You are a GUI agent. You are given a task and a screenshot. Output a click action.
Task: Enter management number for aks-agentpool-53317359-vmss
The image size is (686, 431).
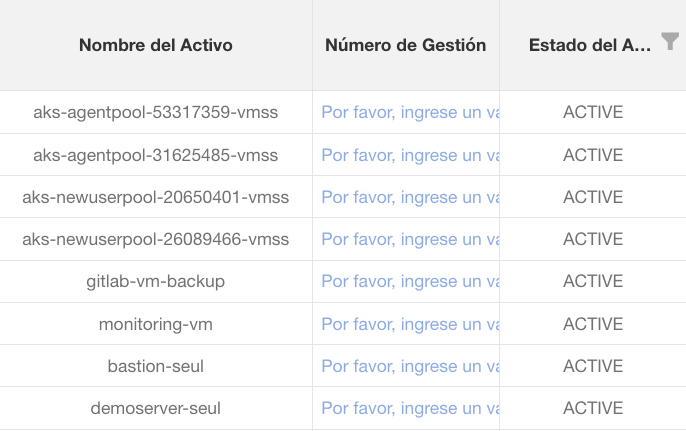(x=409, y=113)
